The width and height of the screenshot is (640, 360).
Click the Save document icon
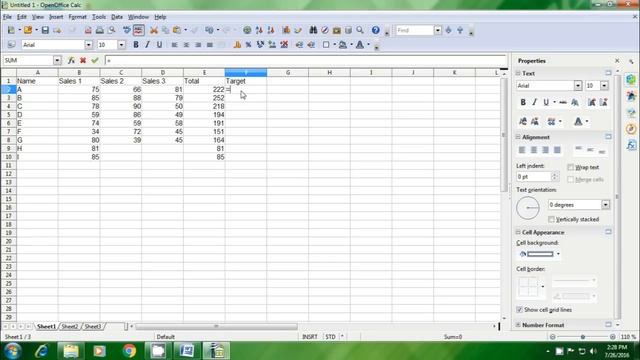coord(45,30)
